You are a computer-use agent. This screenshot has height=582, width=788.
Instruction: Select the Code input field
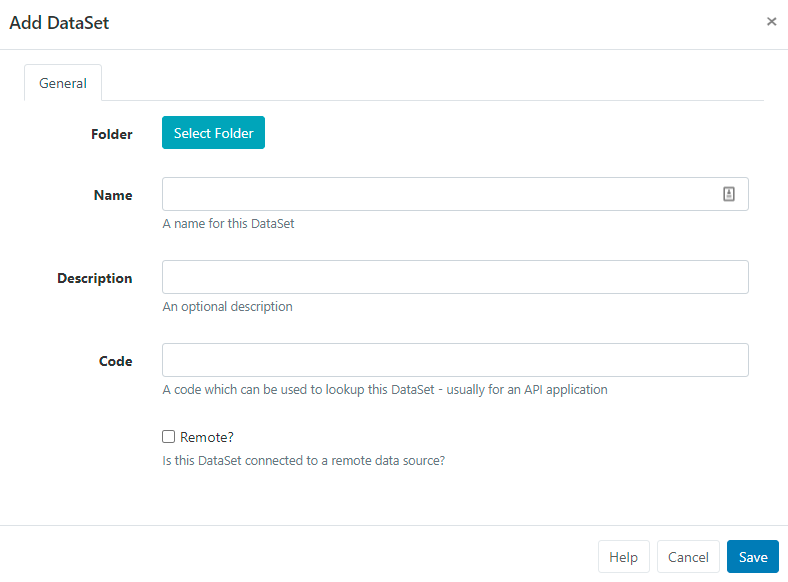tap(455, 360)
